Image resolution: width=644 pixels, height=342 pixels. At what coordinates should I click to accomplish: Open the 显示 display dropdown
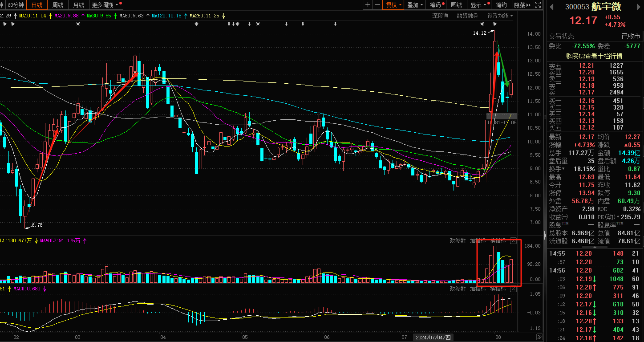478,5
